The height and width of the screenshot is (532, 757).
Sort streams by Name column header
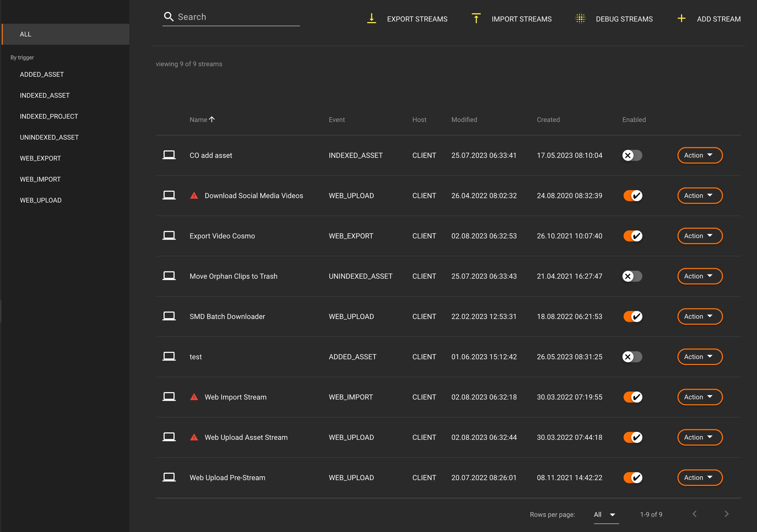pyautogui.click(x=198, y=119)
